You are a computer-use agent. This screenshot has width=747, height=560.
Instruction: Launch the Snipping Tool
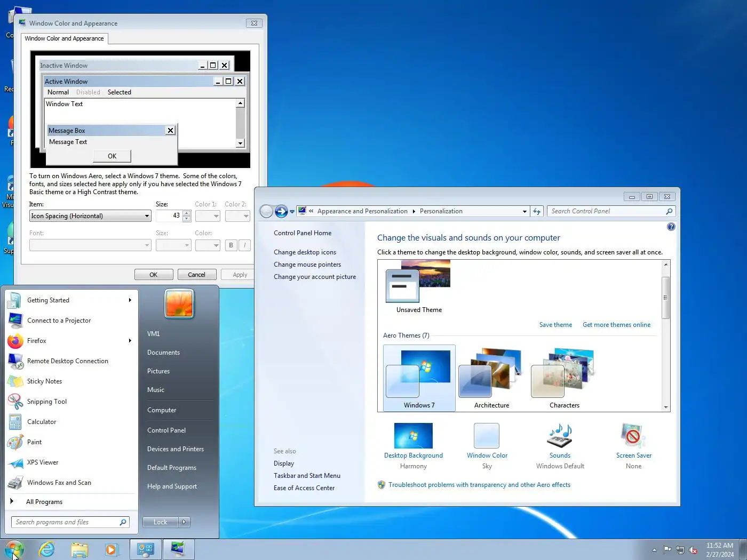click(x=70, y=402)
